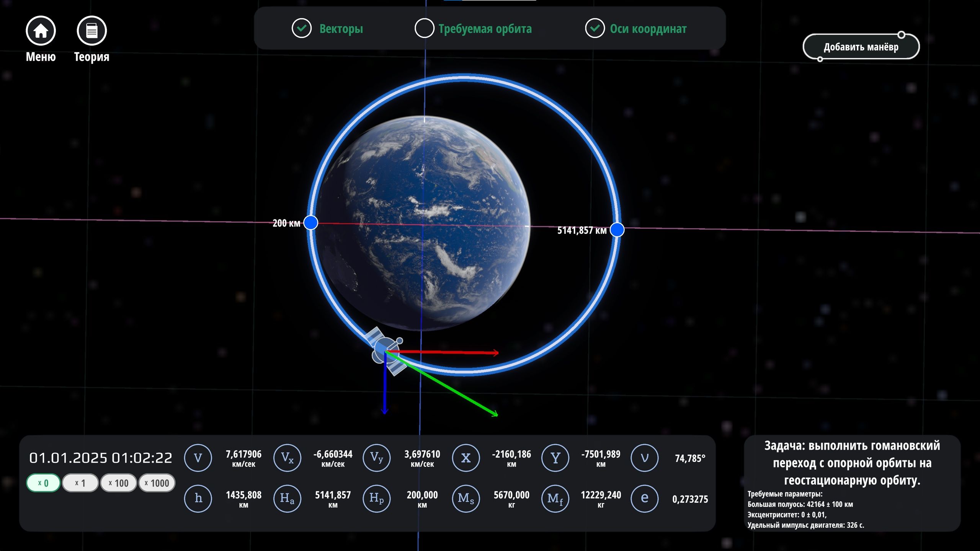
Task: Enable the Требуемая орбита checkbox
Action: click(424, 28)
